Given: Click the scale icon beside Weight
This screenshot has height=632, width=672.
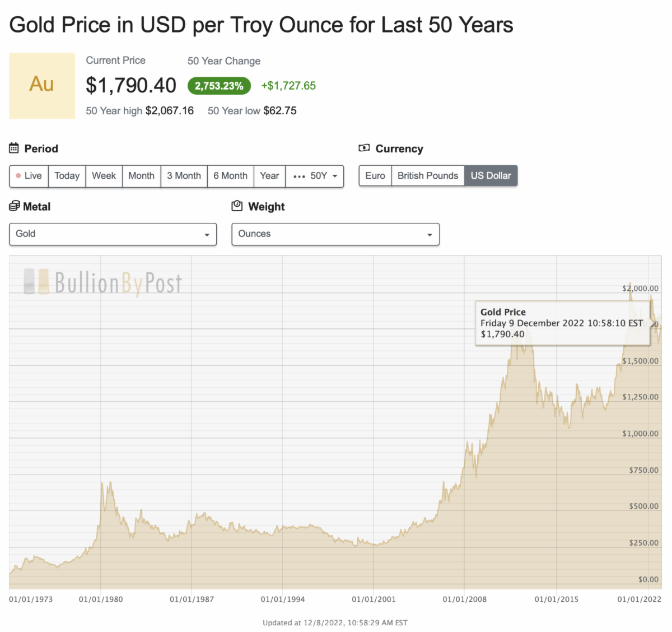Looking at the screenshot, I should [237, 206].
